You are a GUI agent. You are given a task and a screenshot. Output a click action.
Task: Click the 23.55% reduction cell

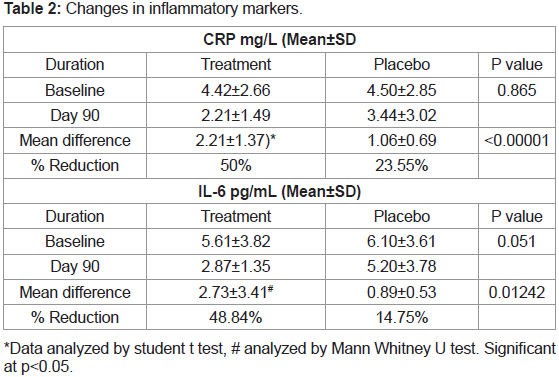pos(401,165)
